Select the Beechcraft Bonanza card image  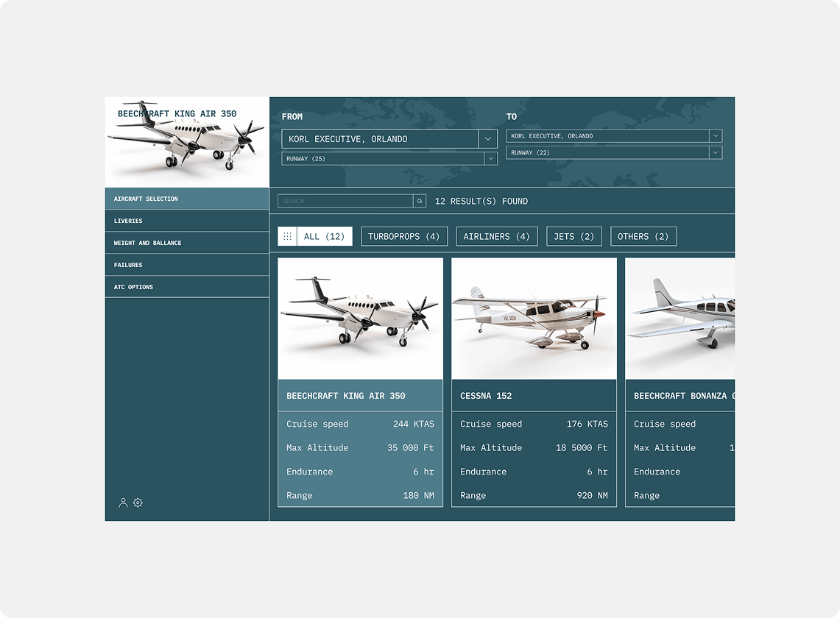(680, 319)
